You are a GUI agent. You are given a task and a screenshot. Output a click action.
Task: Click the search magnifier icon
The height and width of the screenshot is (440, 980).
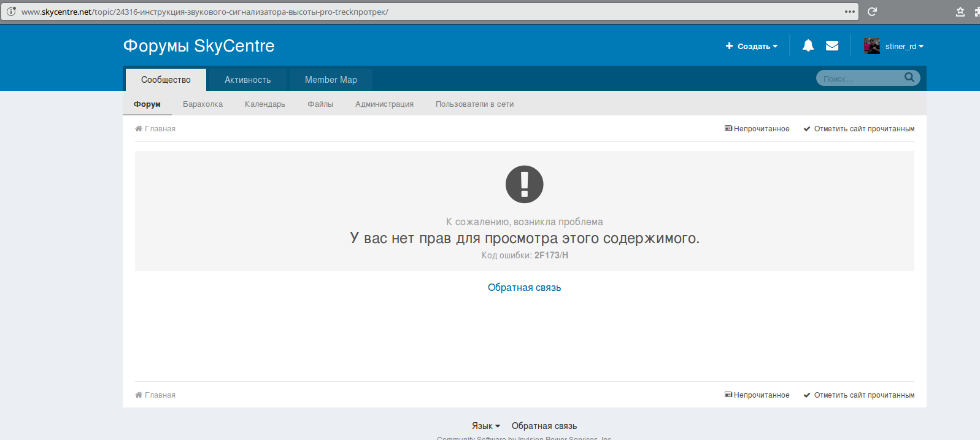click(909, 77)
